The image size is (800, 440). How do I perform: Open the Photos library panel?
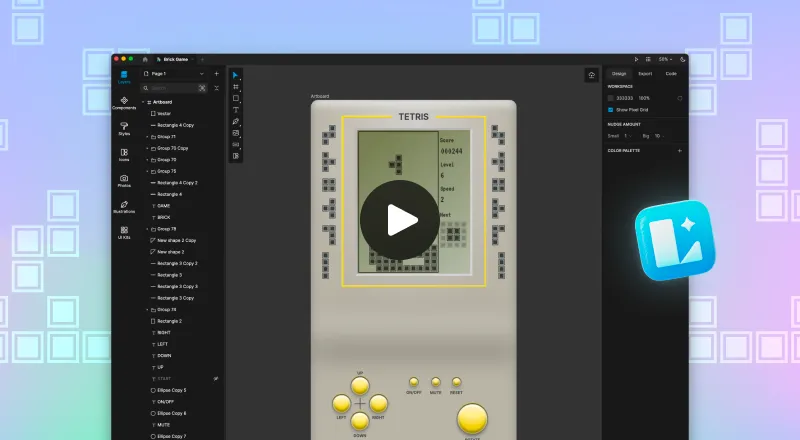tap(124, 181)
